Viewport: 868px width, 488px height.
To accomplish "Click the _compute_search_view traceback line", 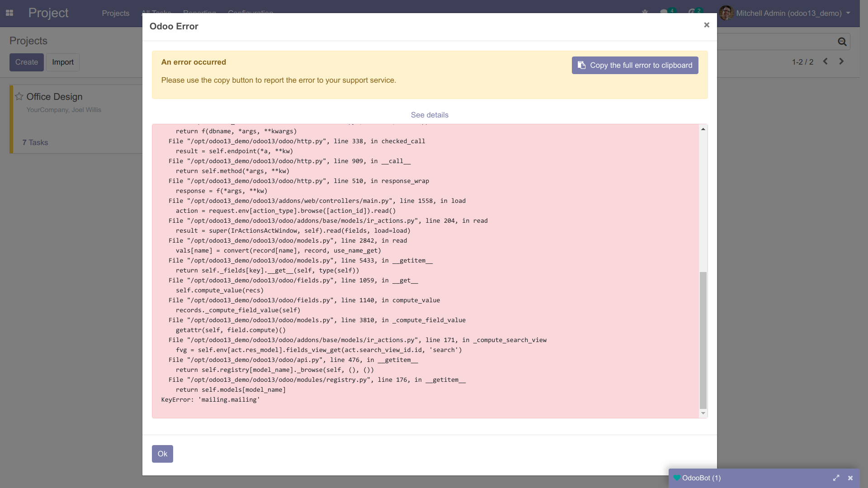I will (x=358, y=340).
